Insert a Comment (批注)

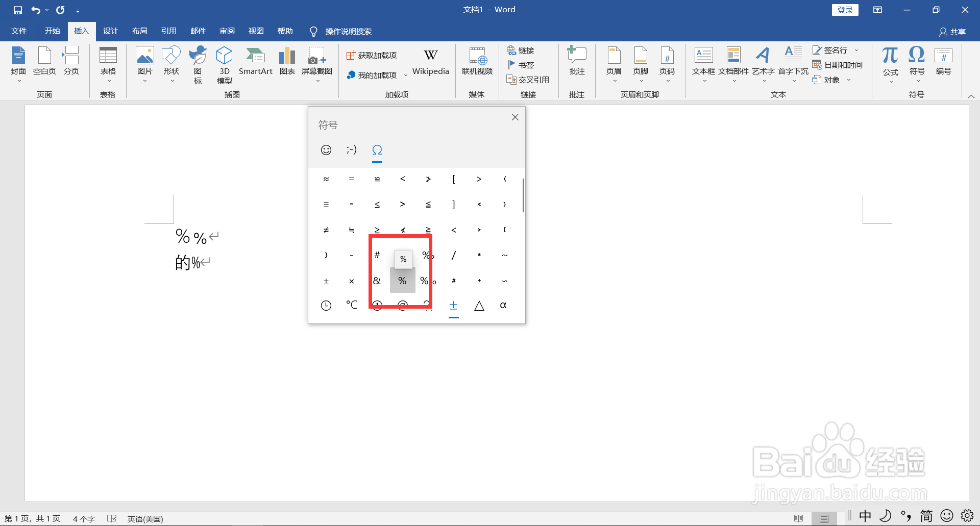pos(577,61)
